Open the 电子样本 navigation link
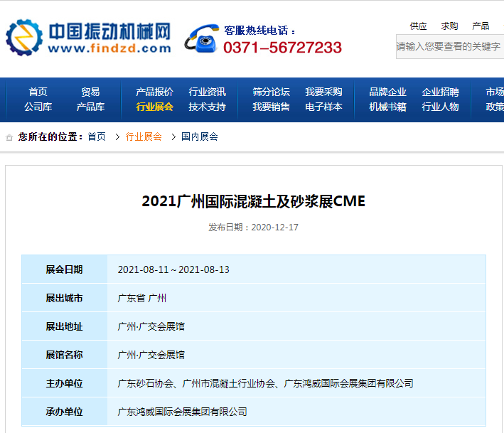 pos(323,107)
